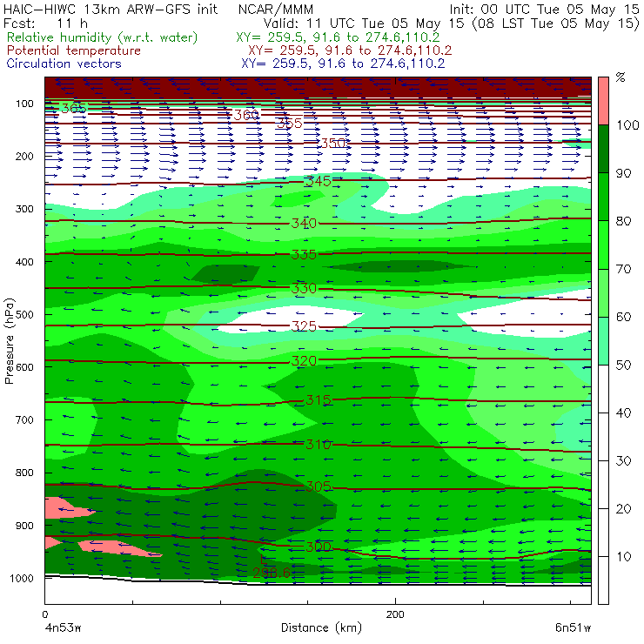644x644 pixels.
Task: Click the '365' contour label
Action: [x=73, y=109]
